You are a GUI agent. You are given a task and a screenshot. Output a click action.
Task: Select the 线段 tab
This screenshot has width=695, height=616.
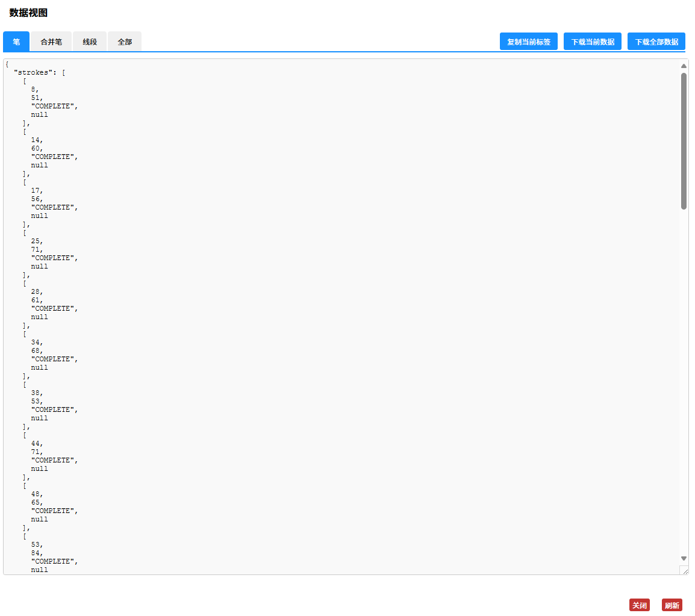pos(90,42)
